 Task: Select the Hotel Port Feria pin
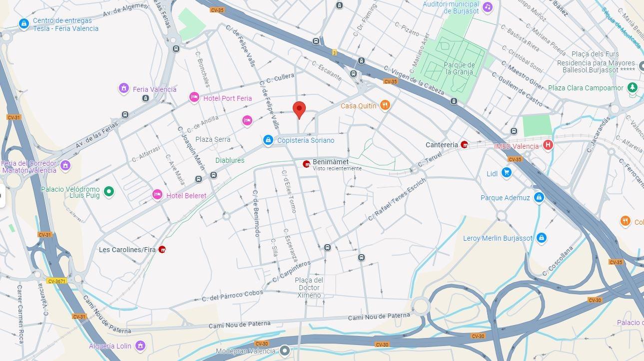tap(194, 97)
